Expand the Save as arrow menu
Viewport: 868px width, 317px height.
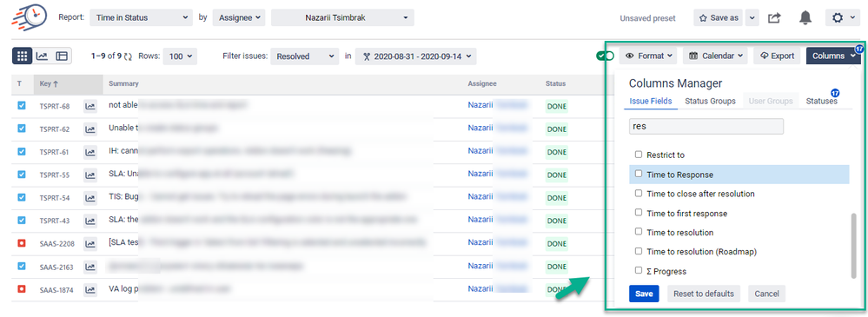tap(752, 17)
